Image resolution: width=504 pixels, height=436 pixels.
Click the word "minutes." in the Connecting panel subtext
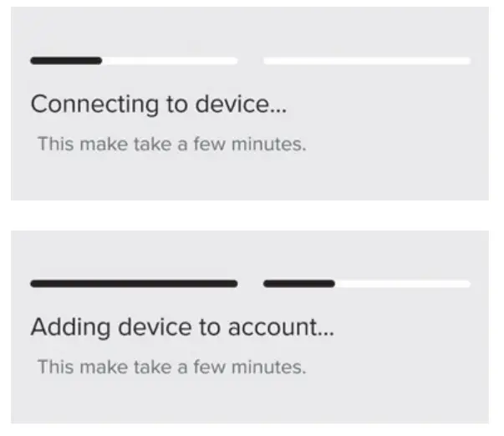tap(269, 144)
